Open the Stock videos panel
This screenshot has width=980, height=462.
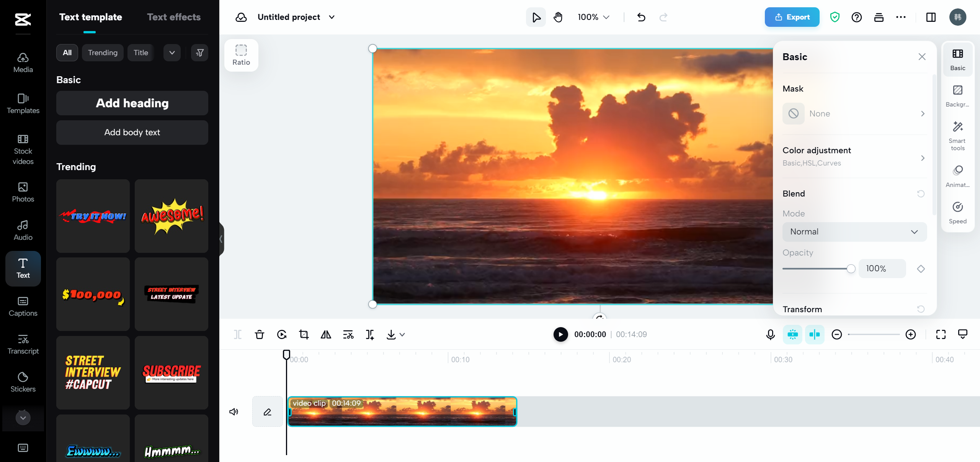(x=23, y=149)
